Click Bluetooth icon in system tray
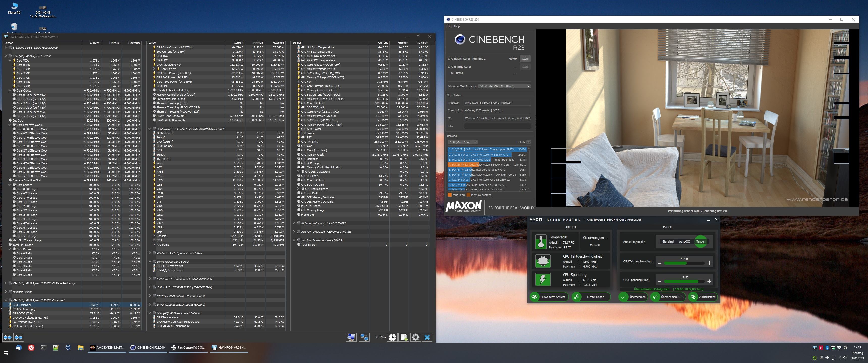Viewport: 868px width, 363px height. tap(827, 348)
